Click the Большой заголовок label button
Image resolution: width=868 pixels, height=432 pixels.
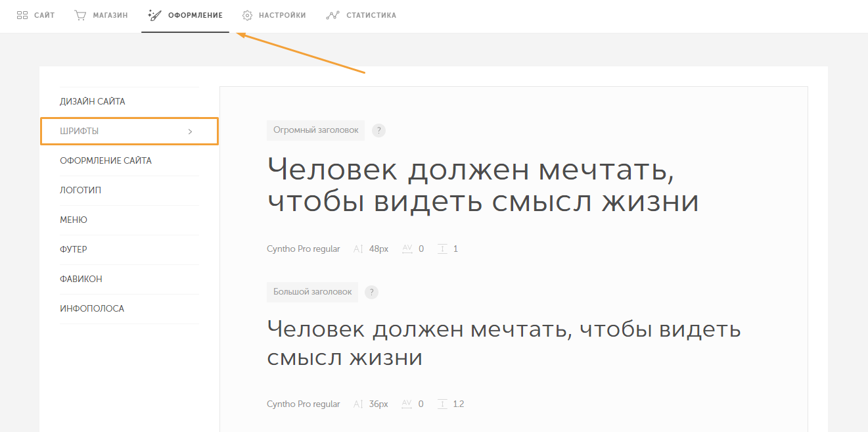tap(312, 292)
